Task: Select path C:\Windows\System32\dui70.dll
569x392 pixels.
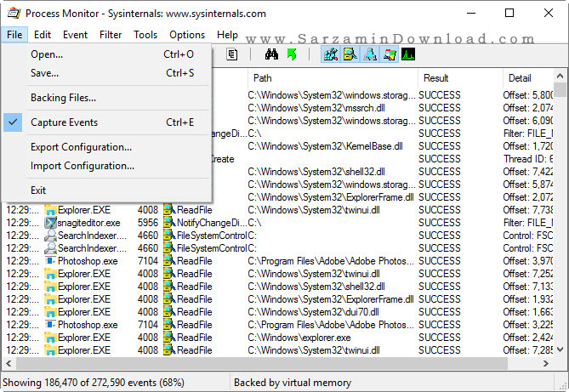Action: pos(313,312)
